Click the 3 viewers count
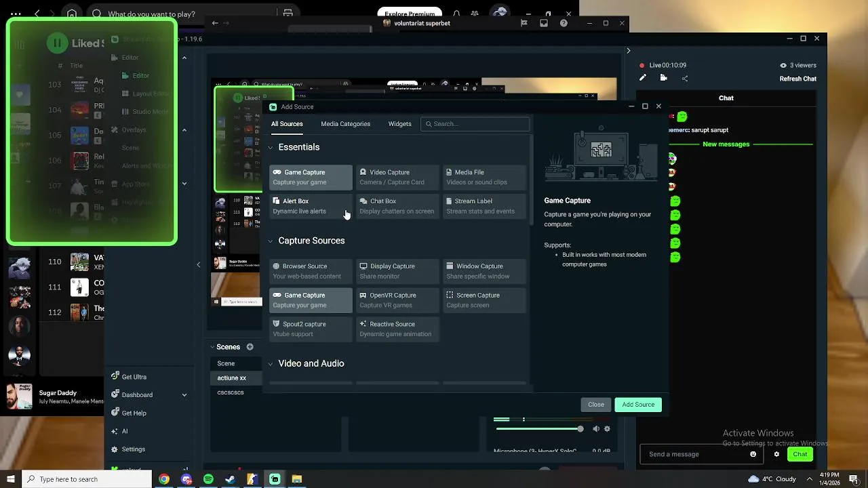This screenshot has width=868, height=488. 798,66
